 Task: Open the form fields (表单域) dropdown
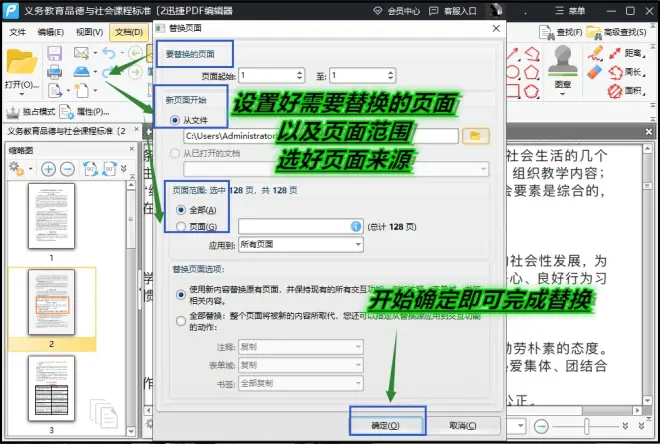[301, 365]
